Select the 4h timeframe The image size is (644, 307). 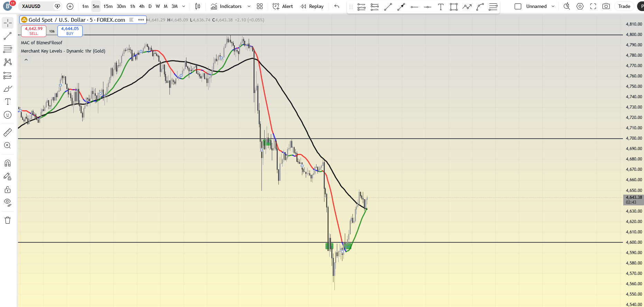pyautogui.click(x=141, y=6)
